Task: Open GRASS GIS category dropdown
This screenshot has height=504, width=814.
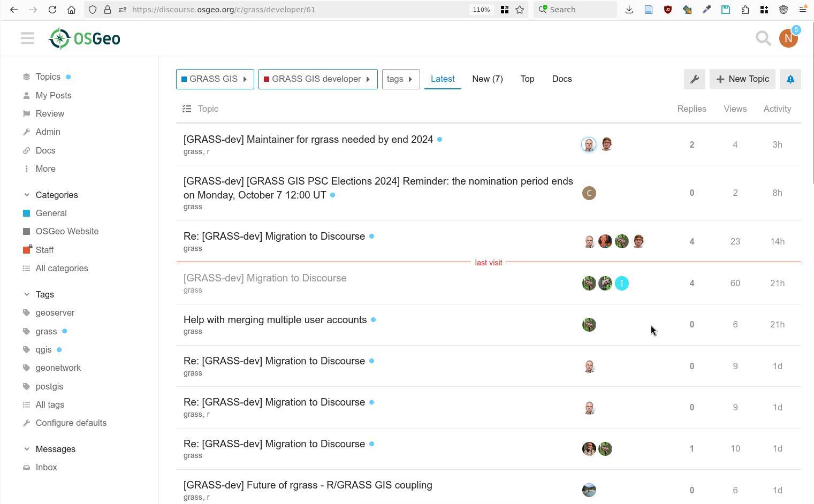Action: (x=215, y=79)
